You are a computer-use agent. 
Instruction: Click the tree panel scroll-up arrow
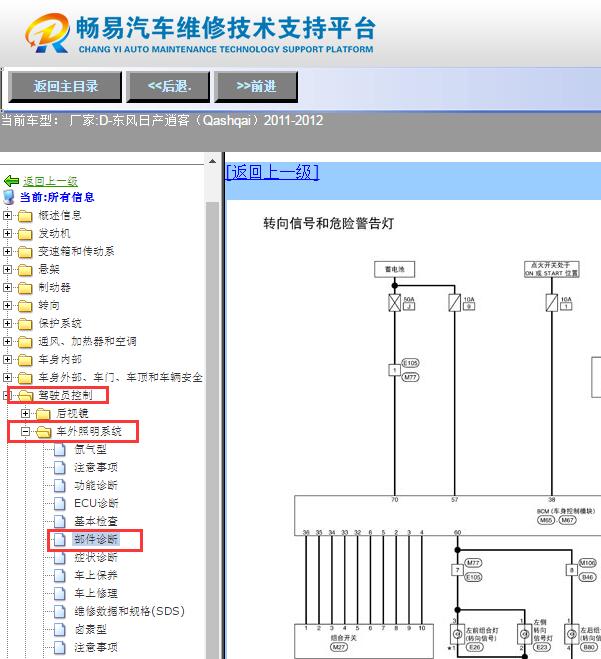(213, 161)
